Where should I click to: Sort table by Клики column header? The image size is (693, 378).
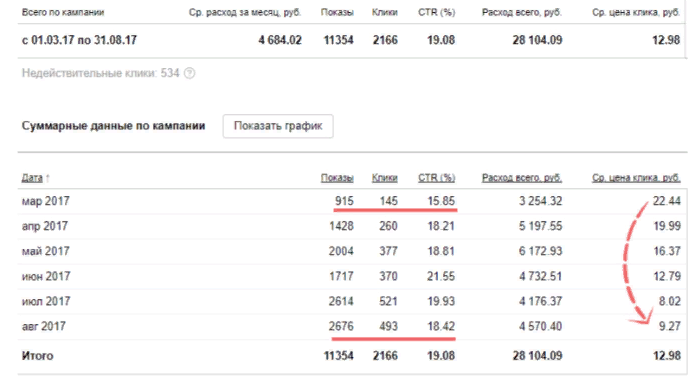[385, 178]
